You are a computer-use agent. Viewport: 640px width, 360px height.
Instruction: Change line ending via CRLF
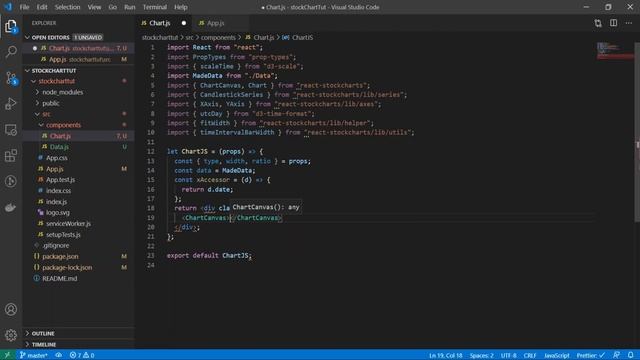pyautogui.click(x=530, y=356)
